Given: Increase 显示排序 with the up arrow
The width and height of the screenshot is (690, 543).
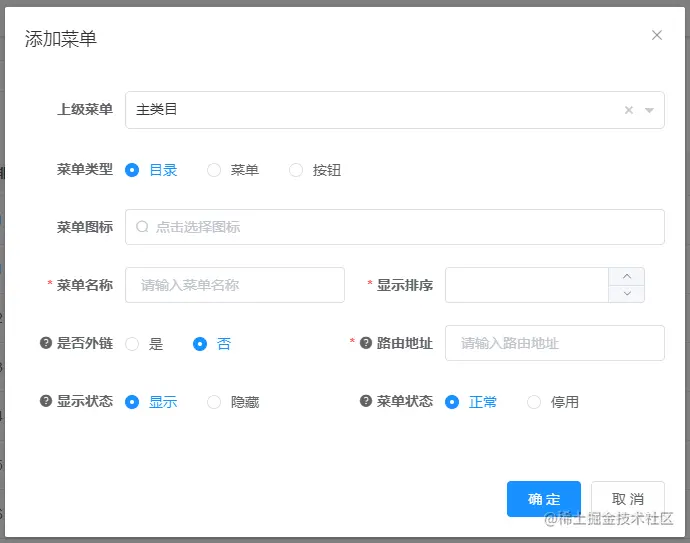Looking at the screenshot, I should click(x=627, y=276).
